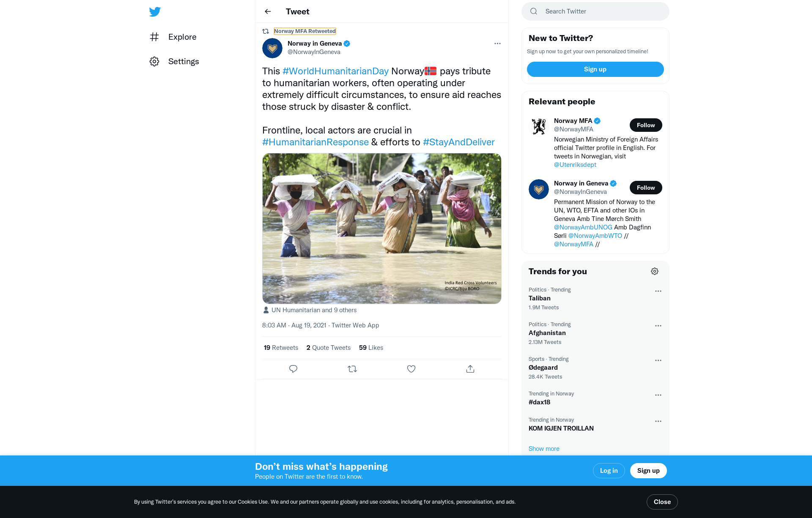This screenshot has height=518, width=812.
Task: Open the tweet's three-dot more menu
Action: tap(497, 44)
